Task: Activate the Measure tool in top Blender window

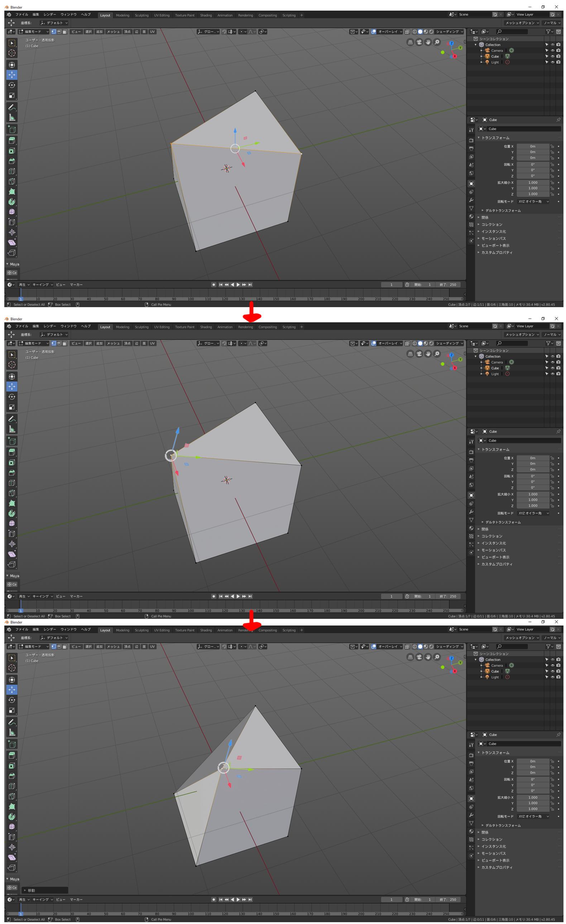Action: (11, 117)
